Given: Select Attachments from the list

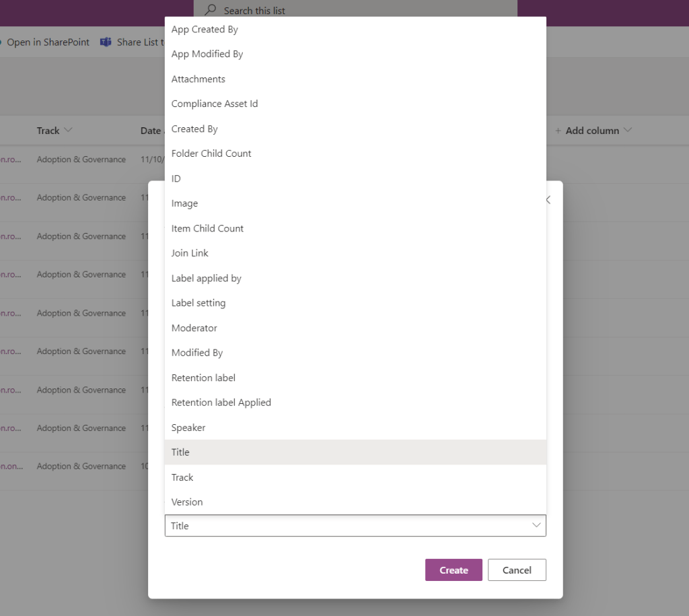Looking at the screenshot, I should point(198,79).
